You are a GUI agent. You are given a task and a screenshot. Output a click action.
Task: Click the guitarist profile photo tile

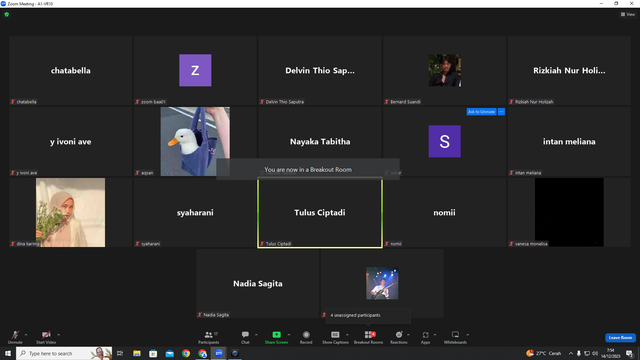point(382,283)
